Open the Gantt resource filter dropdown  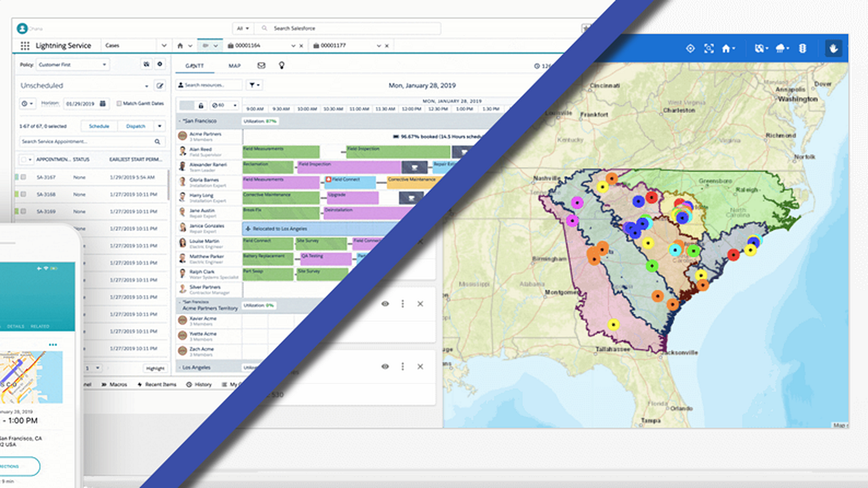pyautogui.click(x=254, y=85)
